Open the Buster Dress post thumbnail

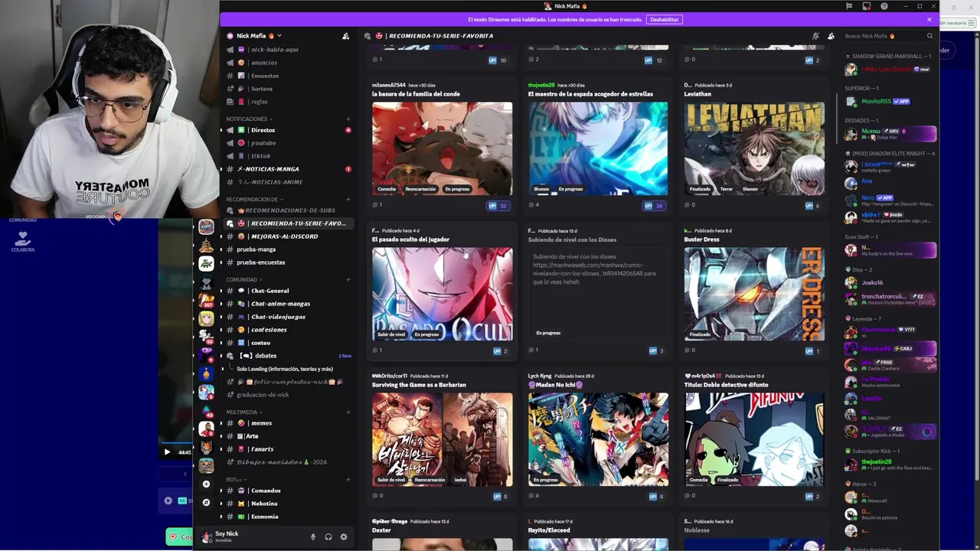[754, 295]
